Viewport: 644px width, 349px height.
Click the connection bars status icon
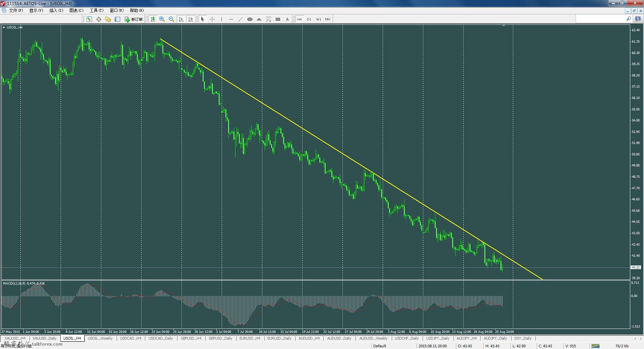pos(595,346)
